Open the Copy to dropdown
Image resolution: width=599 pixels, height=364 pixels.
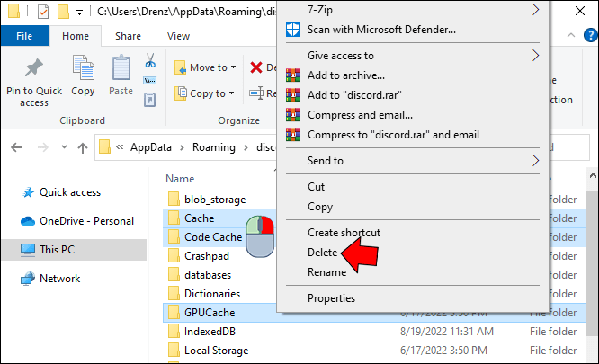(205, 93)
